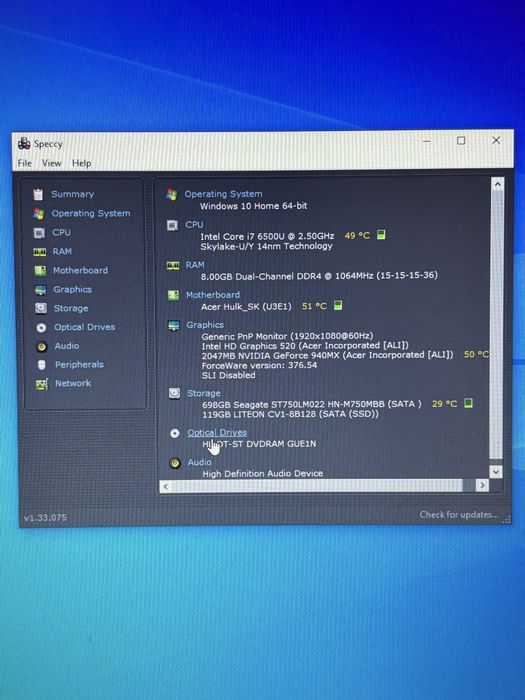Maximize the Speccy window
The height and width of the screenshot is (700, 525).
tap(461, 141)
